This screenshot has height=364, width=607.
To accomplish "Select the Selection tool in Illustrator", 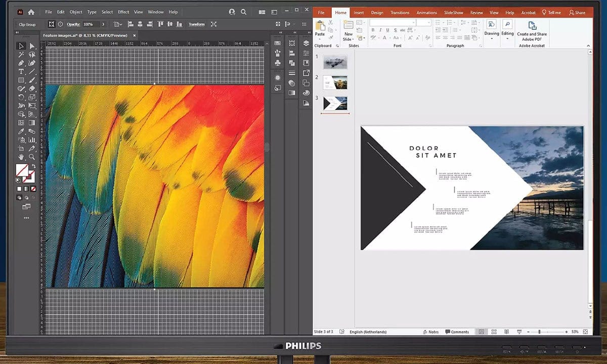I will tap(20, 45).
